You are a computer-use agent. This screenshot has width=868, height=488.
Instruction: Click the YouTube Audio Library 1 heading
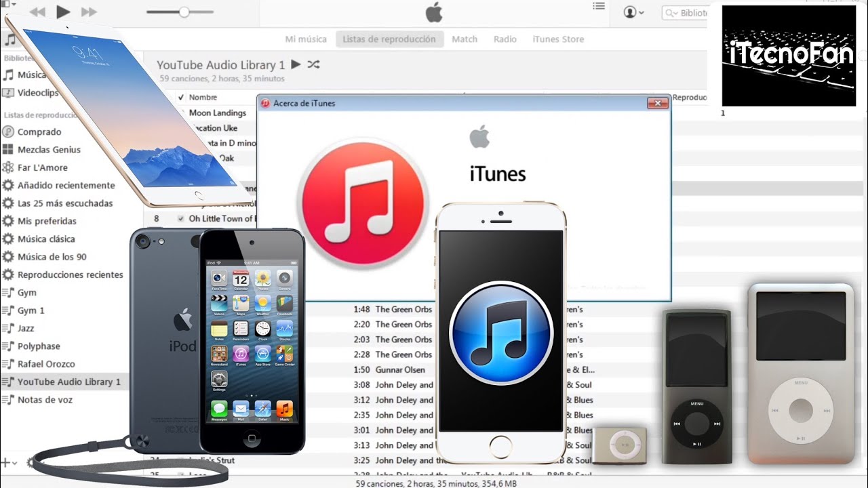tap(221, 65)
